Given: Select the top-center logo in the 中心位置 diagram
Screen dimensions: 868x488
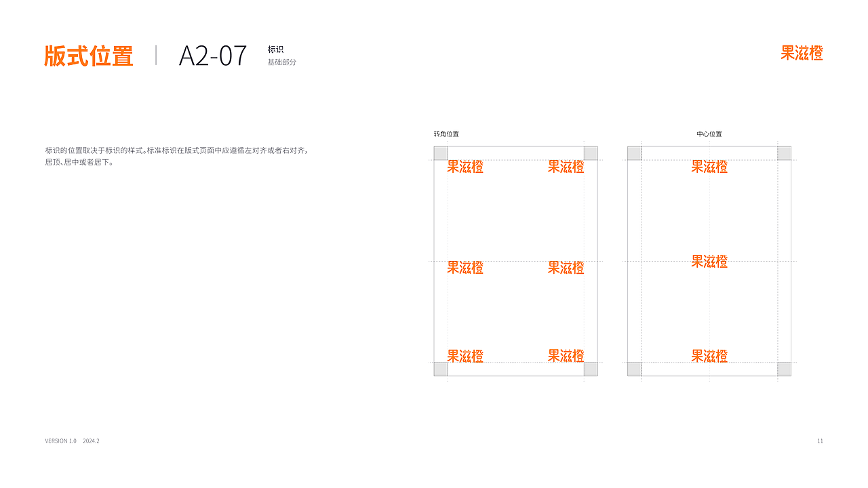Looking at the screenshot, I should click(709, 167).
